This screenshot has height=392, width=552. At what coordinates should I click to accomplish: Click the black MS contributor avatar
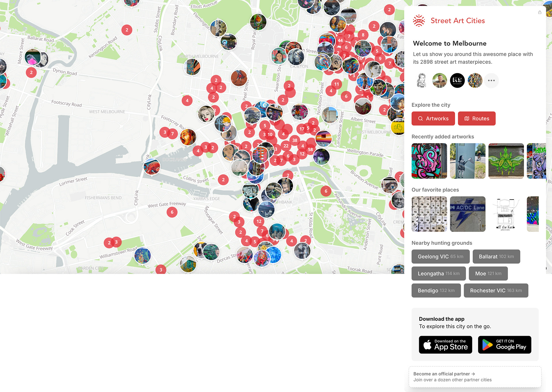pos(457,80)
